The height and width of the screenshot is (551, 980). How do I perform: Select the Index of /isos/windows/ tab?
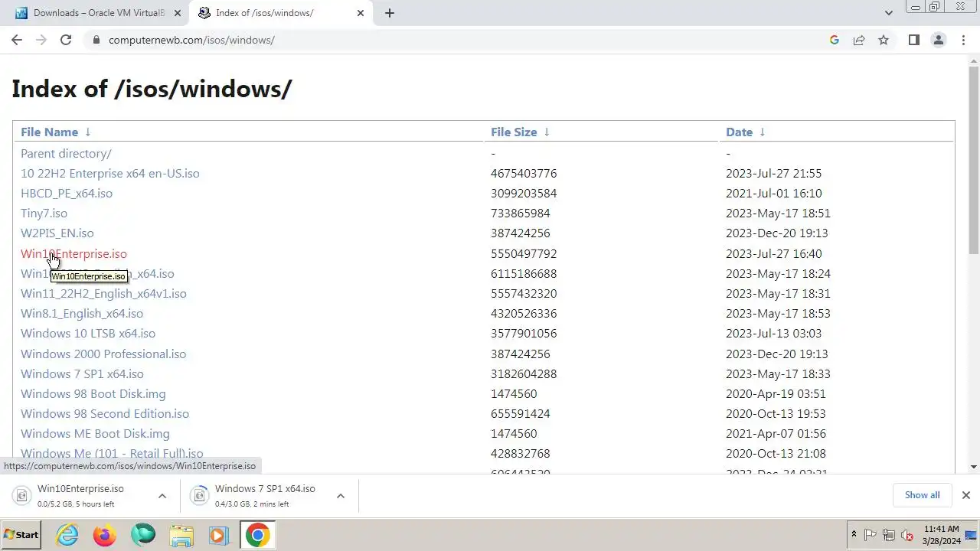pyautogui.click(x=281, y=13)
